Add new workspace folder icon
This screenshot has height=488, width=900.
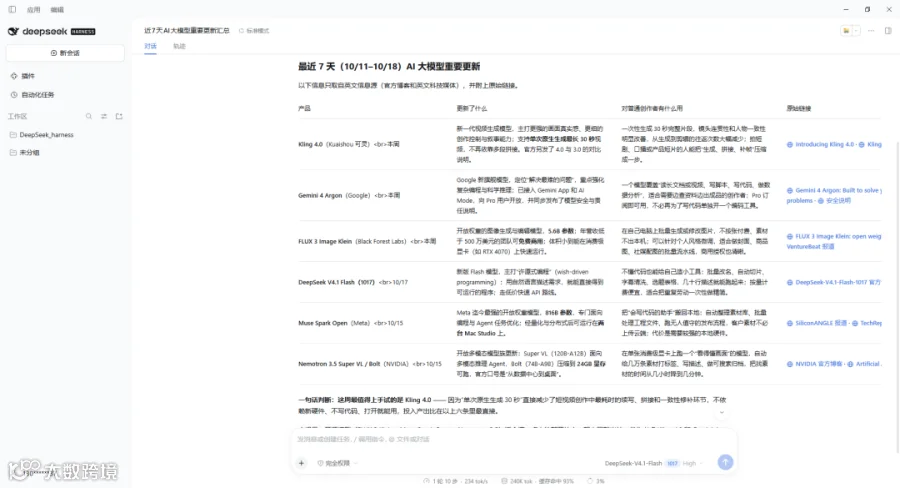(119, 116)
